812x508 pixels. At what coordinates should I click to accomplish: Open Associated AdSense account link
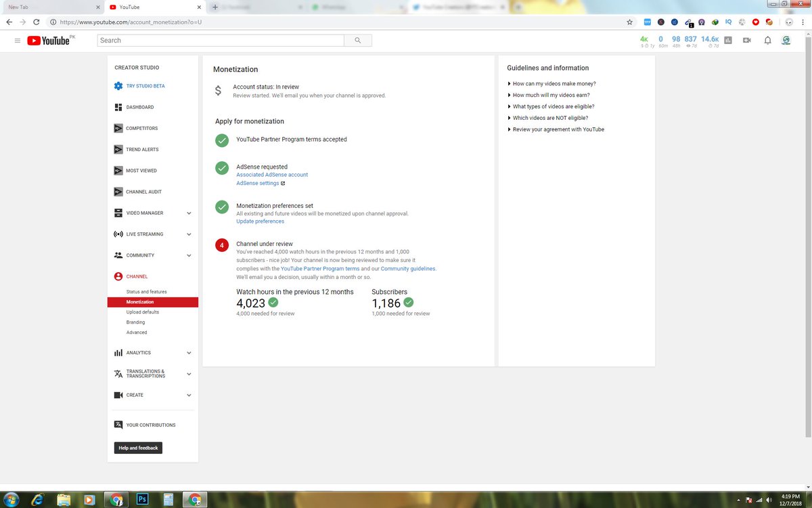(x=272, y=175)
